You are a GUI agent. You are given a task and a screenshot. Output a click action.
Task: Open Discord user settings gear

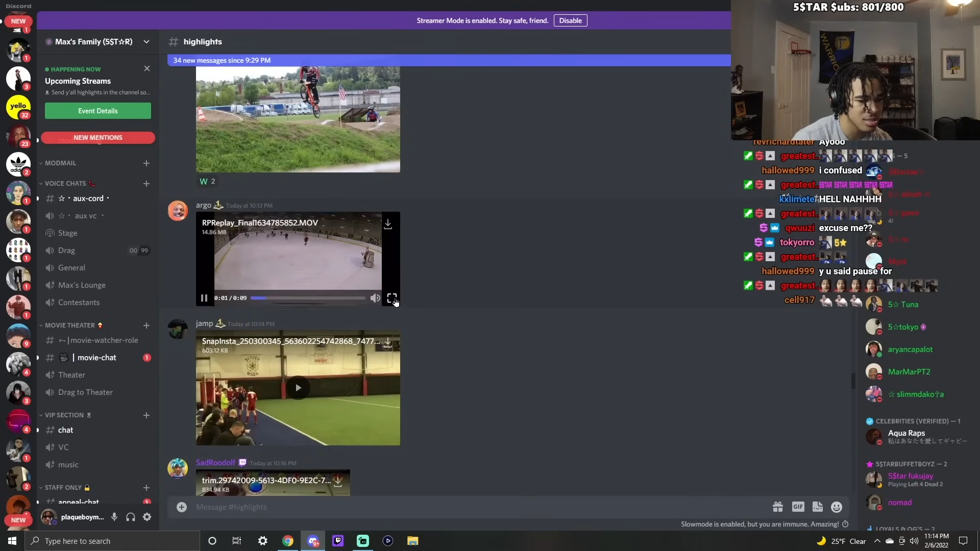click(147, 517)
